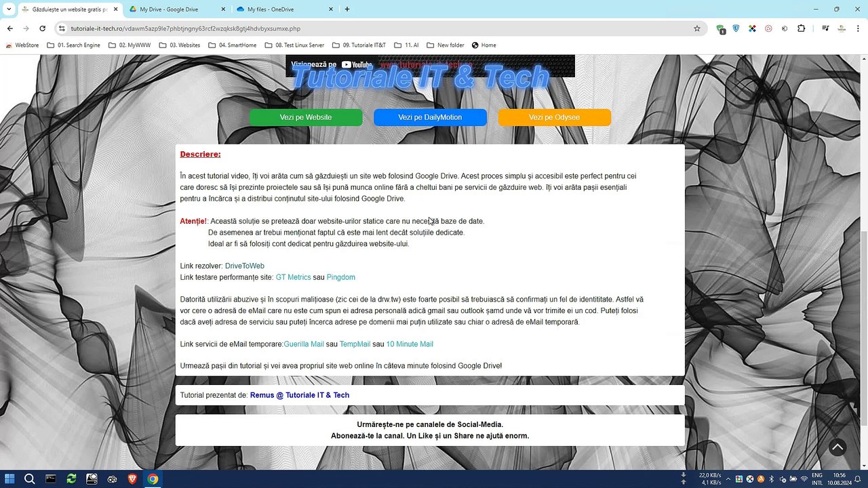Click Remus @ Tutoriale IT & Tech author link
The image size is (868, 488).
(x=300, y=395)
